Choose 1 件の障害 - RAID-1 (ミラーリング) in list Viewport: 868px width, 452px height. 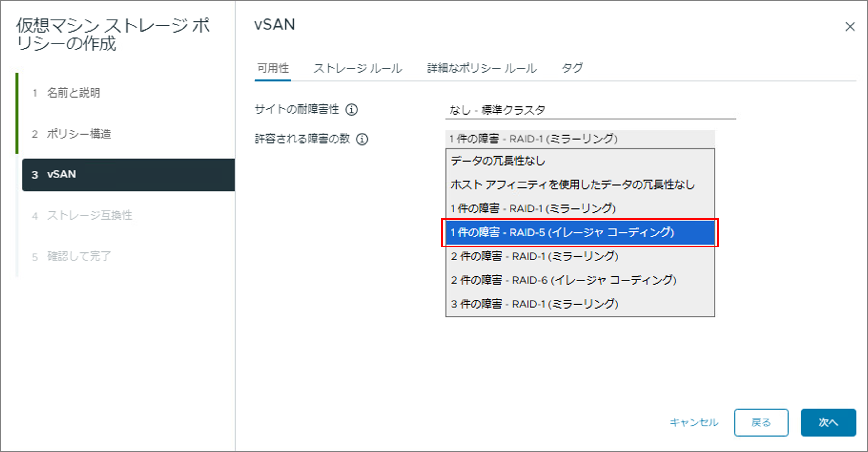point(580,208)
